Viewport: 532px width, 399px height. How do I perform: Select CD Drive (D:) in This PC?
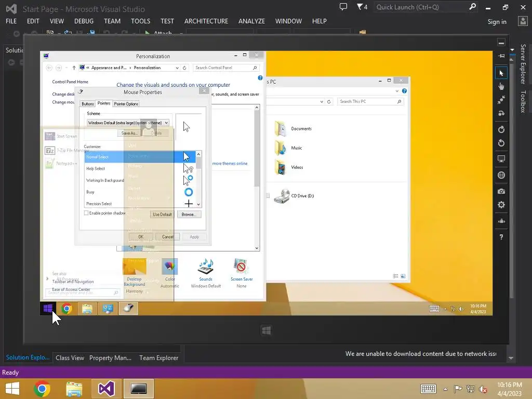(294, 196)
